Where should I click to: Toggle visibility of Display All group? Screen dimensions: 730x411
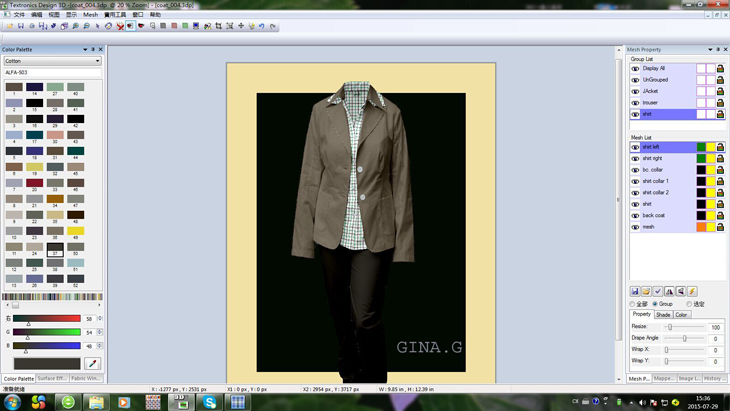point(635,68)
